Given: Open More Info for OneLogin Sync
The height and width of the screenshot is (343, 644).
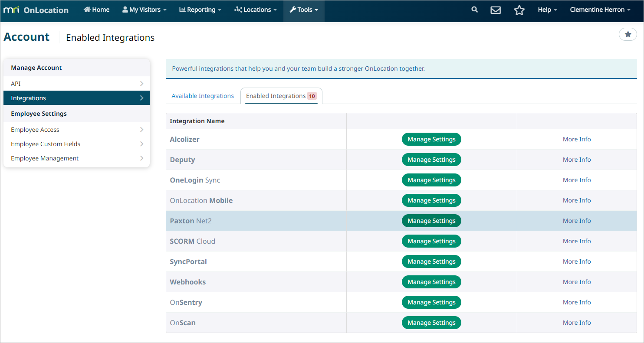Looking at the screenshot, I should pos(577,180).
